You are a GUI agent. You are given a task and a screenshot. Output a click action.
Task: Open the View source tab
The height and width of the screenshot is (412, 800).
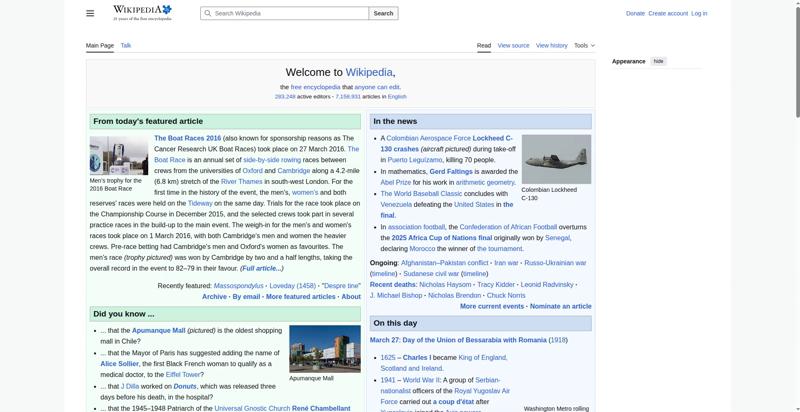point(513,45)
